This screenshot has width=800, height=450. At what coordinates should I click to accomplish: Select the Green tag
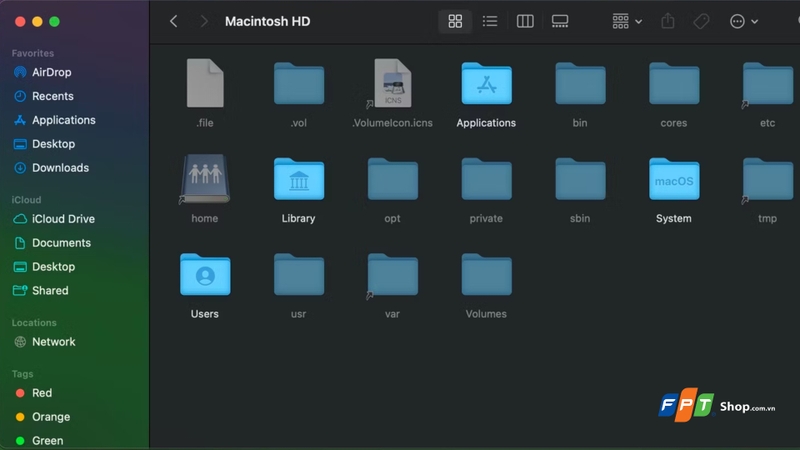point(39,440)
